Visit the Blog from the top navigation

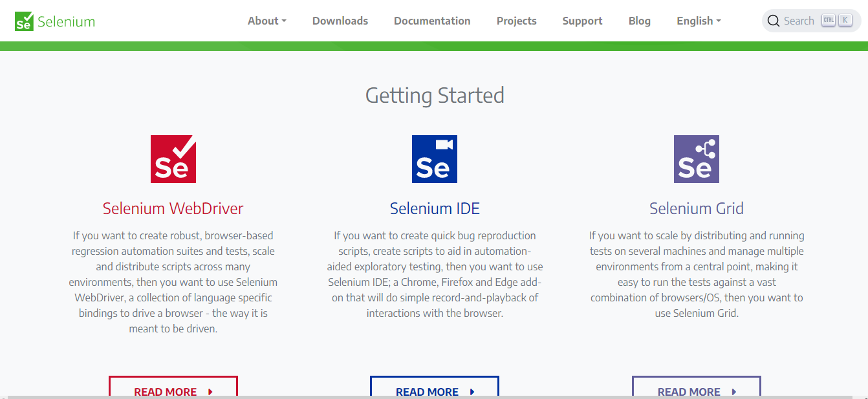point(639,21)
